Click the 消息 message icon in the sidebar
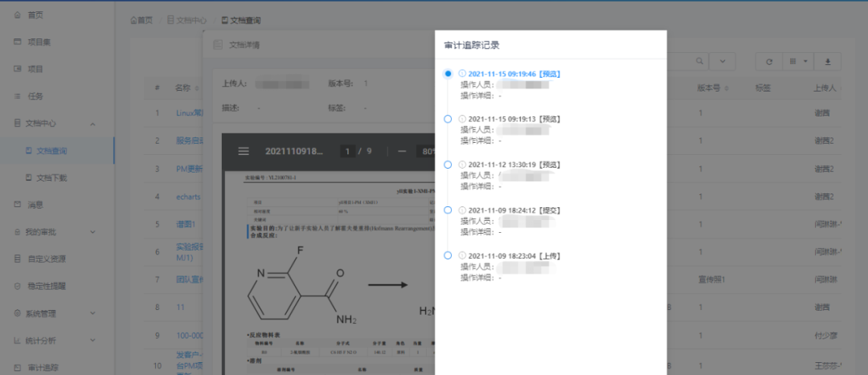The width and height of the screenshot is (868, 375). point(18,205)
